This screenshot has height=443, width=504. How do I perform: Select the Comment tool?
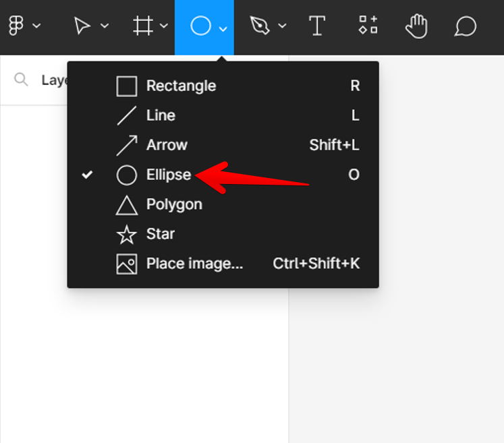point(466,26)
